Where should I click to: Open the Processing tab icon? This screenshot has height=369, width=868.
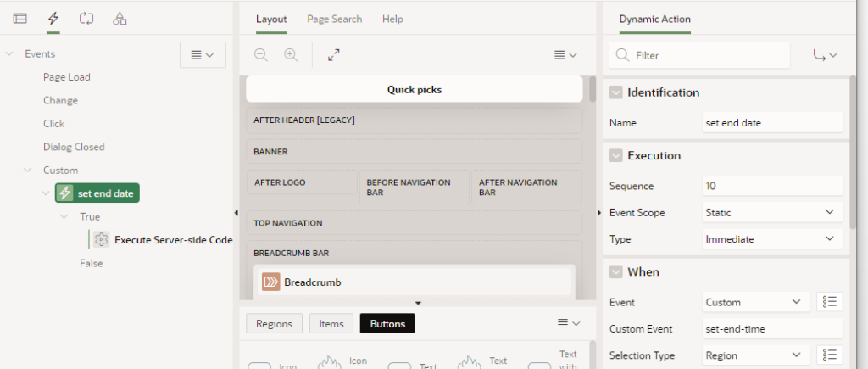(86, 18)
